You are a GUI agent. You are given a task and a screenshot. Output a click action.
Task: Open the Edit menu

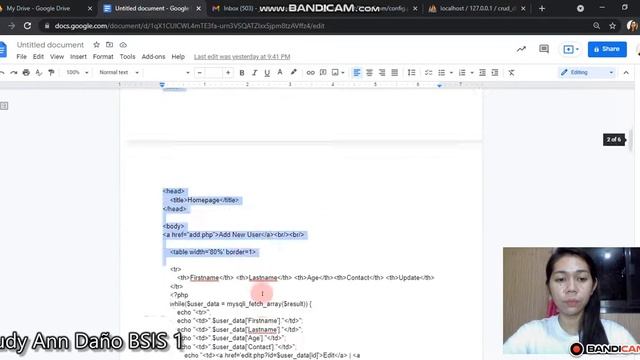pyautogui.click(x=38, y=57)
